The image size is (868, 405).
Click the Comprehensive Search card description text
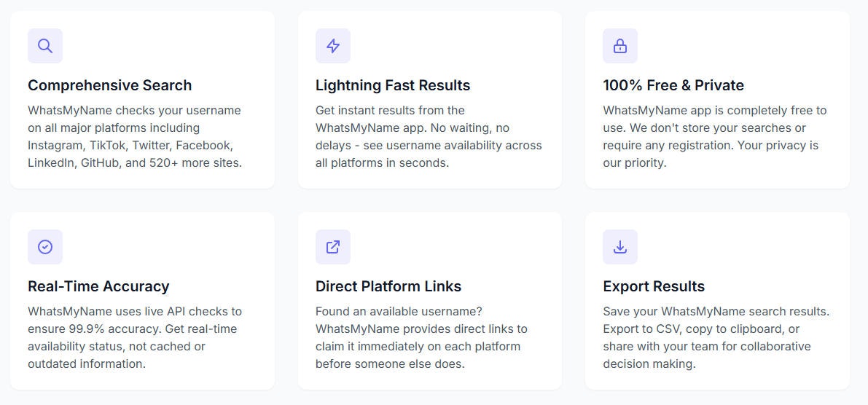135,137
